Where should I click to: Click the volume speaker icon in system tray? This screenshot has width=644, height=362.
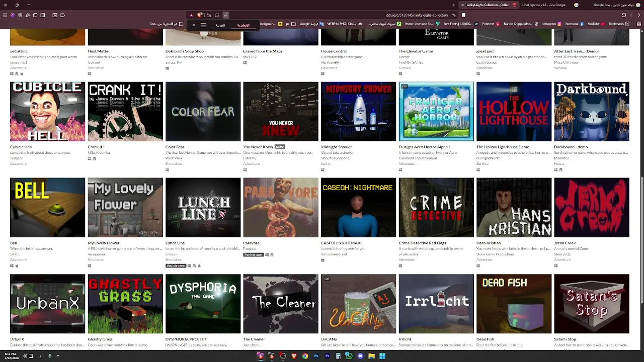24,356
